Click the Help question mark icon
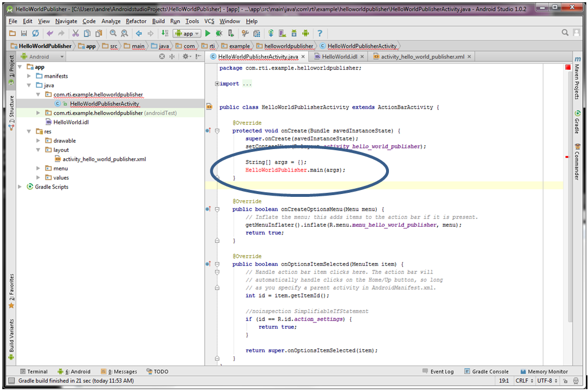Viewport: 588px width, 392px height. (x=319, y=33)
